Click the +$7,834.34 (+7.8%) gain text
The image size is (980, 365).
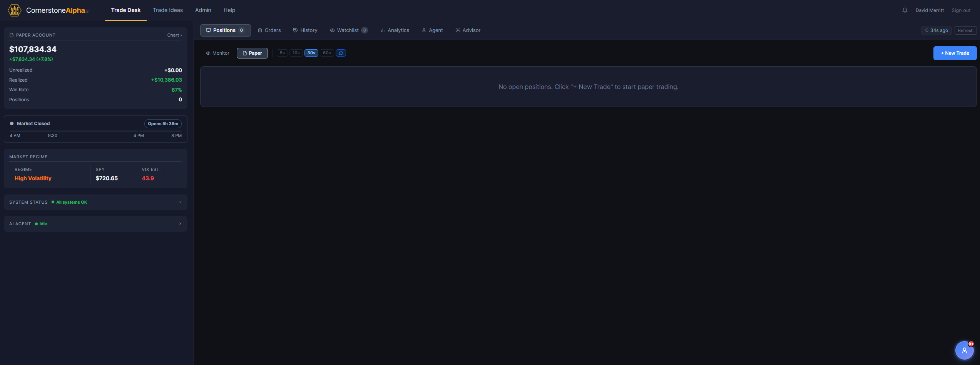pos(31,59)
